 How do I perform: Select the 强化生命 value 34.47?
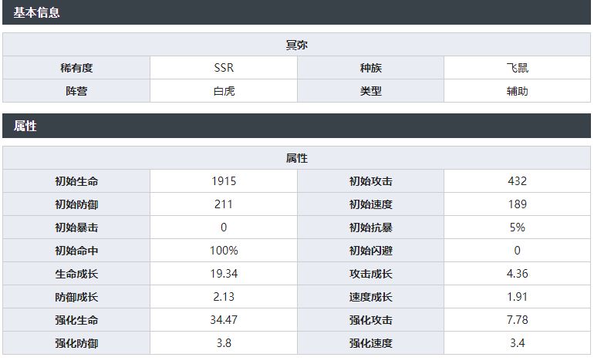[x=224, y=320]
